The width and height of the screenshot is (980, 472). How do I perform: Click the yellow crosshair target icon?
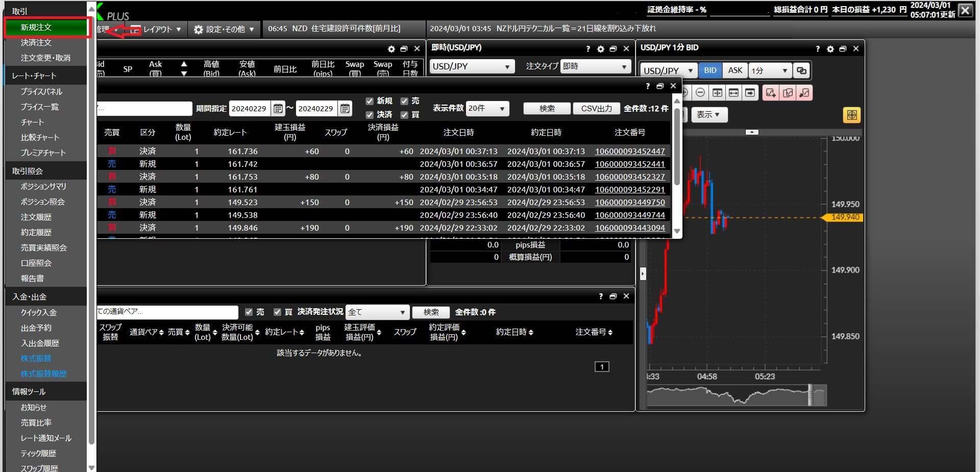pos(851,115)
